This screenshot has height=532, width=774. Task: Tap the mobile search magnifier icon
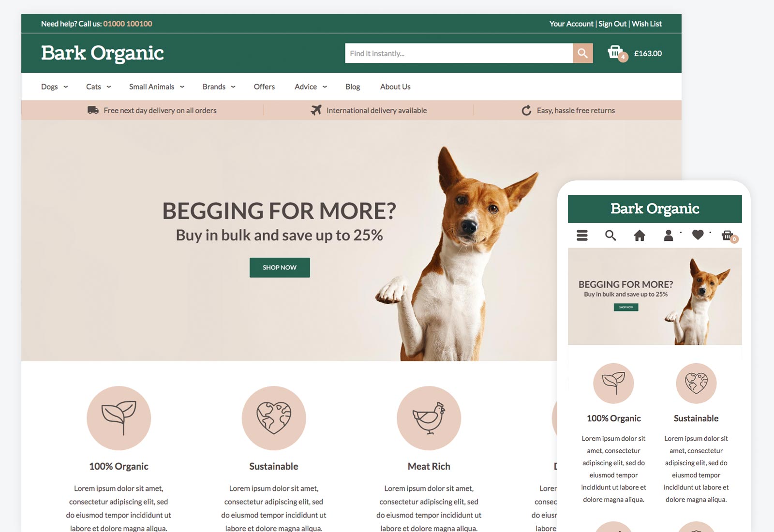(x=610, y=236)
